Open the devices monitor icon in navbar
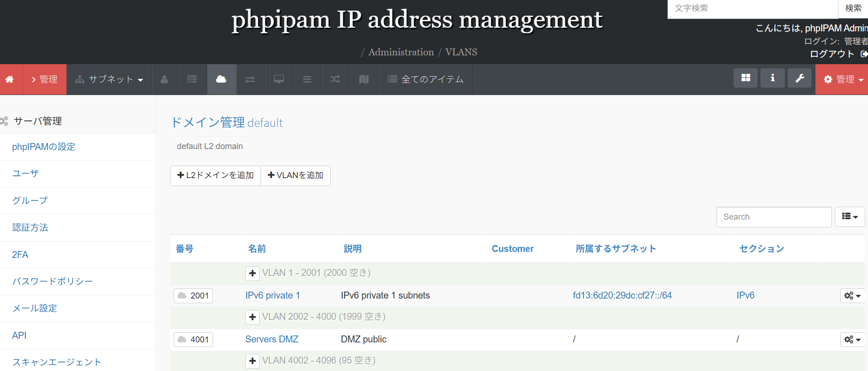Image resolution: width=868 pixels, height=371 pixels. coord(279,79)
